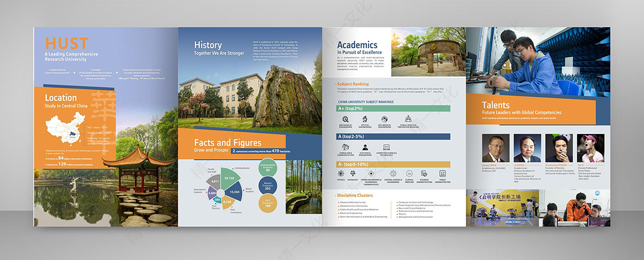Click the Business Administration icon
The height and width of the screenshot is (260, 644).
click(425, 174)
